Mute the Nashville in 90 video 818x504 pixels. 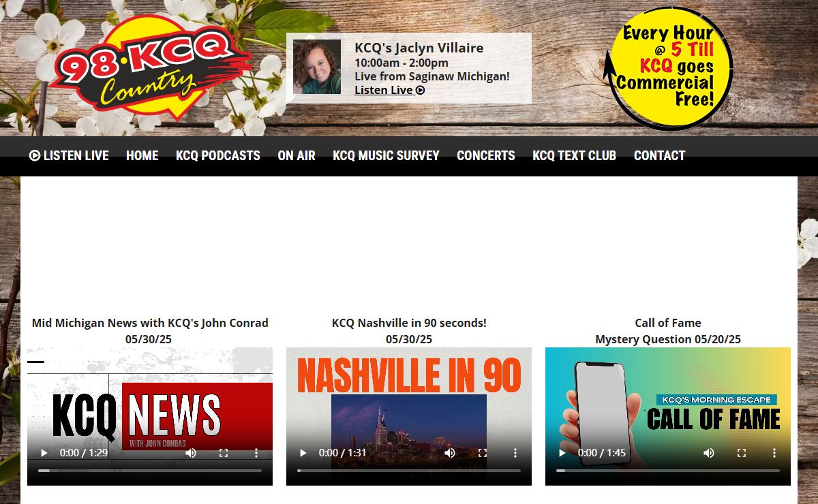click(450, 453)
